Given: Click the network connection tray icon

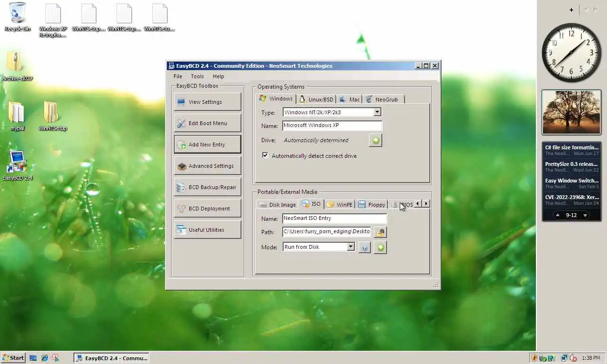Looking at the screenshot, I should 564,358.
